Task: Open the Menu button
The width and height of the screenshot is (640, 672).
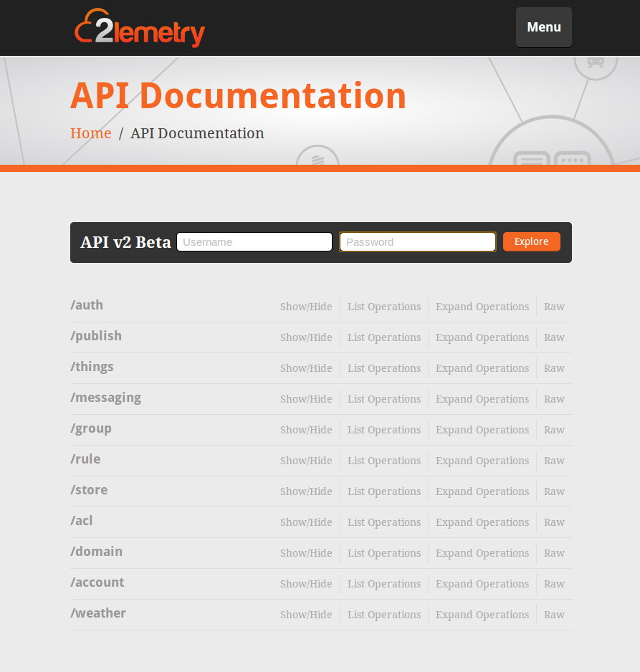Action: tap(543, 27)
